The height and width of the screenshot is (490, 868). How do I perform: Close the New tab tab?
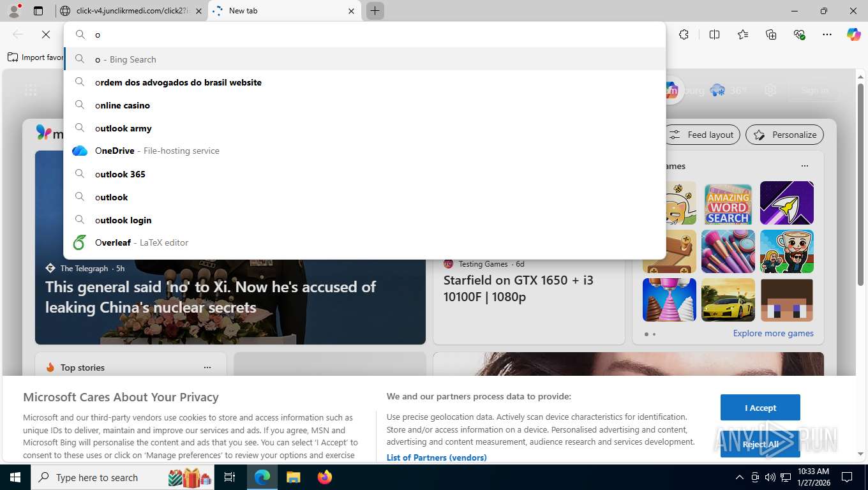point(351,11)
